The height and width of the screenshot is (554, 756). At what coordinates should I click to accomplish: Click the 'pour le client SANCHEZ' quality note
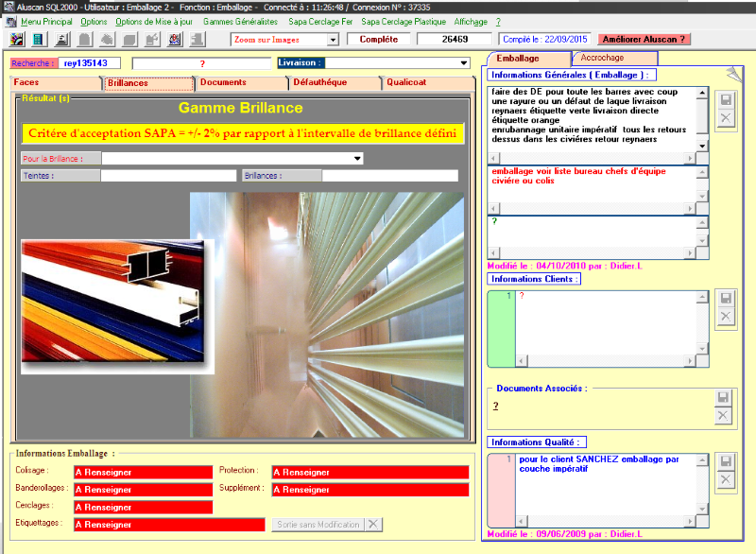coord(599,464)
